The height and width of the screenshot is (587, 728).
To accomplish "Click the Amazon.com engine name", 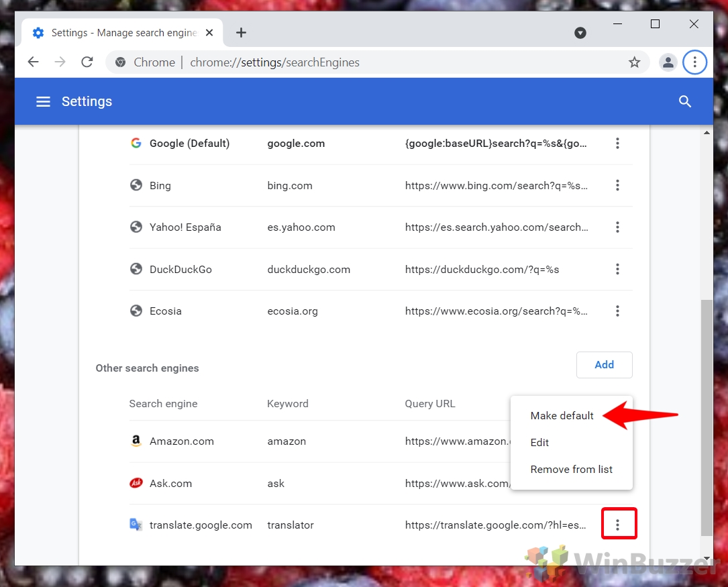I will (182, 441).
